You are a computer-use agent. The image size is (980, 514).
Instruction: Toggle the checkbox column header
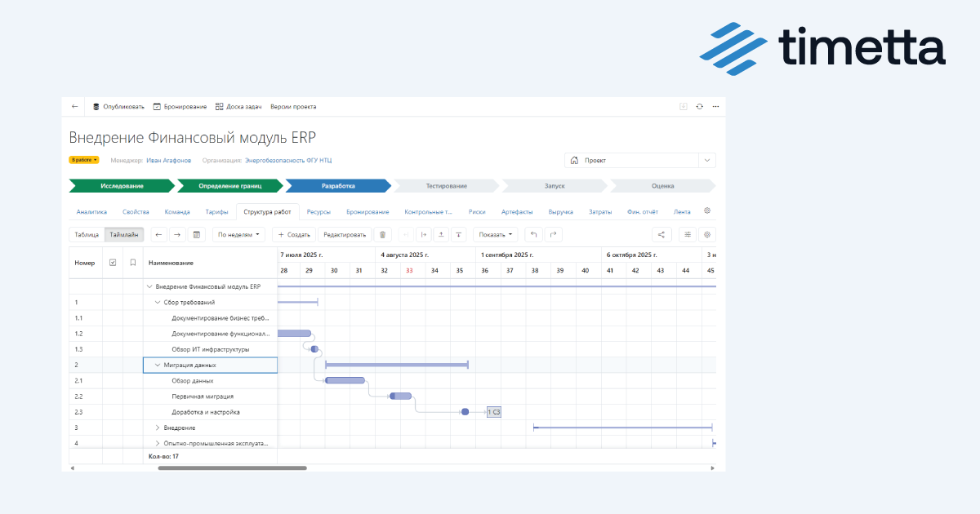pyautogui.click(x=113, y=263)
